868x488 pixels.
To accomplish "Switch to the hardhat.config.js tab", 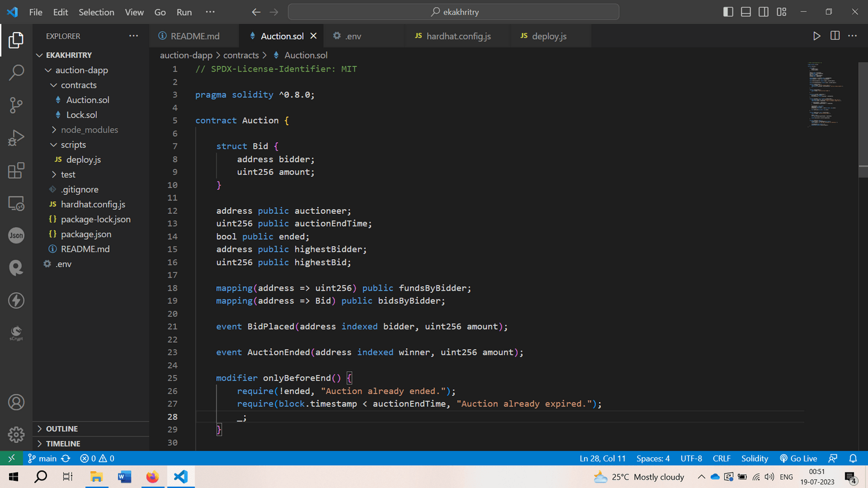I will click(457, 36).
